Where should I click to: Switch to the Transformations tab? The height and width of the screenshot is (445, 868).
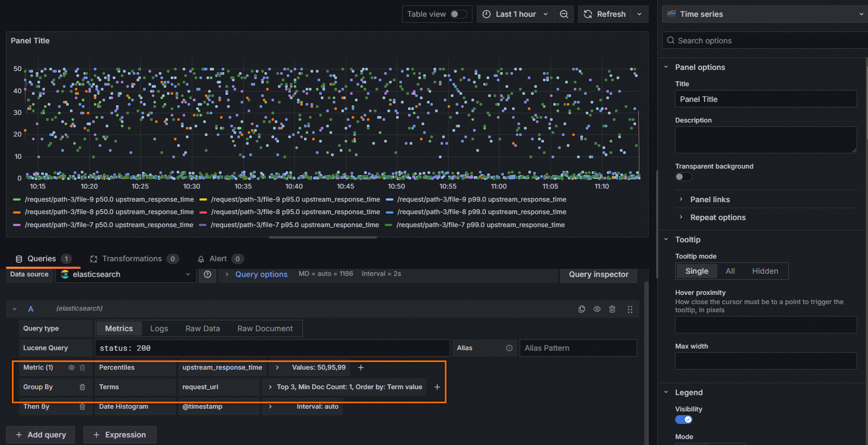tap(132, 259)
